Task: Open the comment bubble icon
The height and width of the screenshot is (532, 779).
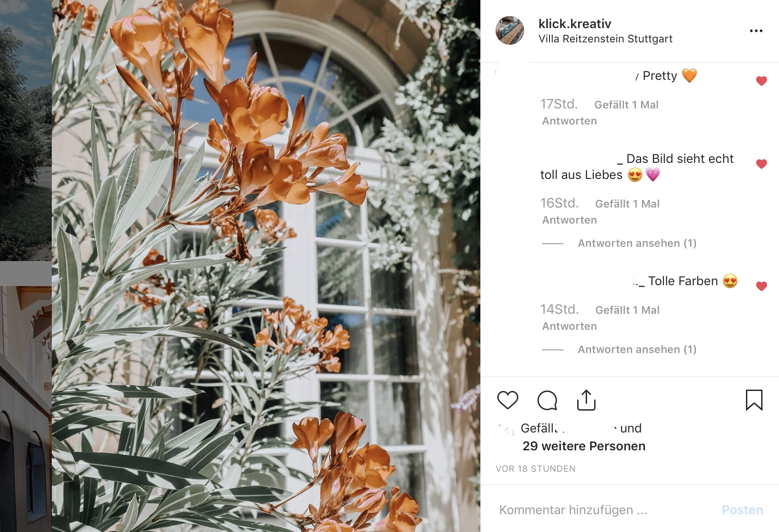Action: 547,400
